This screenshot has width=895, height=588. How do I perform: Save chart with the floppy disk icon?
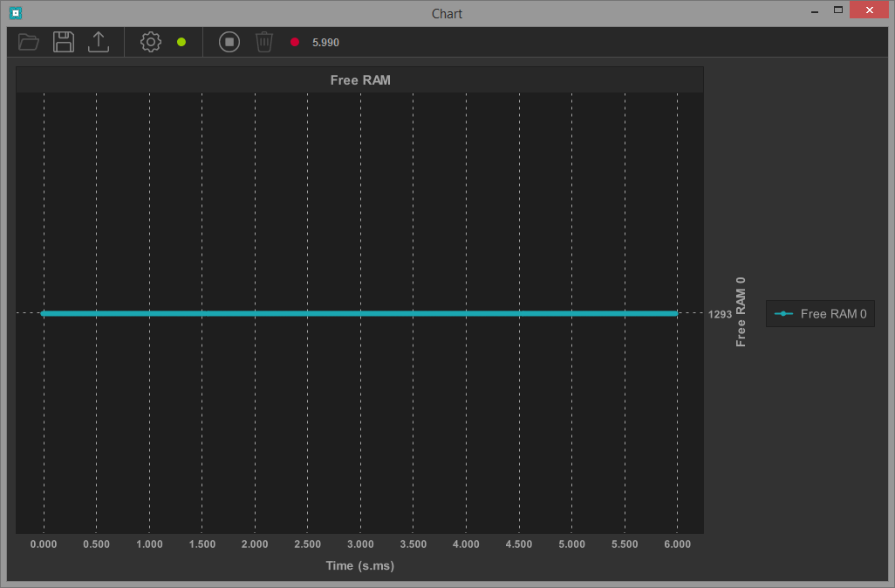click(x=64, y=42)
